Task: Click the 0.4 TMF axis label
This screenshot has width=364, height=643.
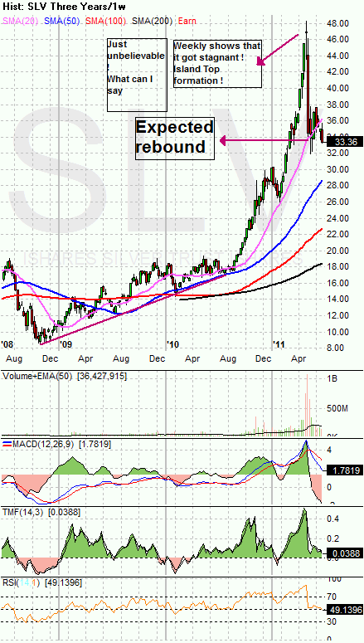Action: (x=332, y=519)
